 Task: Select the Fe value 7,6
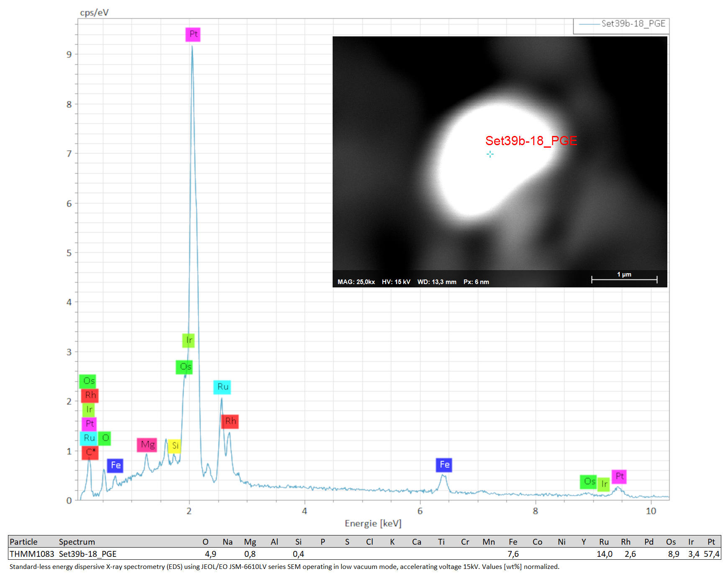513,554
